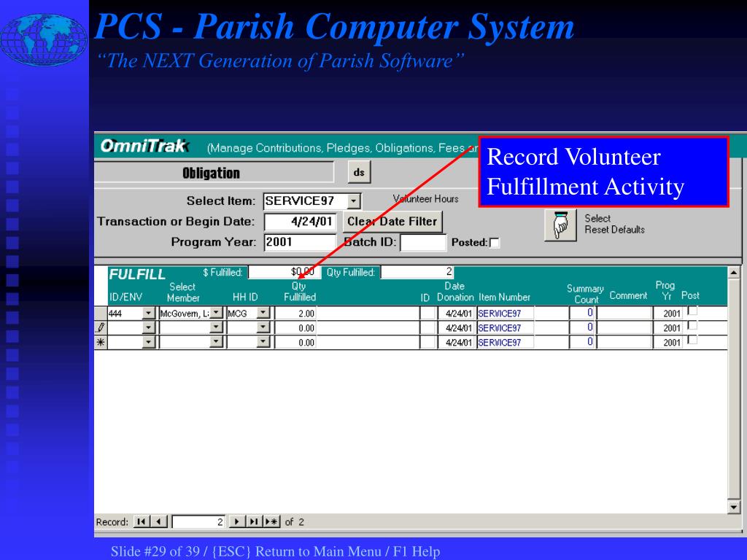Click the SERVICE97 item number in the McGovern row
Image resolution: width=747 pixels, height=560 pixels.
pyautogui.click(x=506, y=314)
